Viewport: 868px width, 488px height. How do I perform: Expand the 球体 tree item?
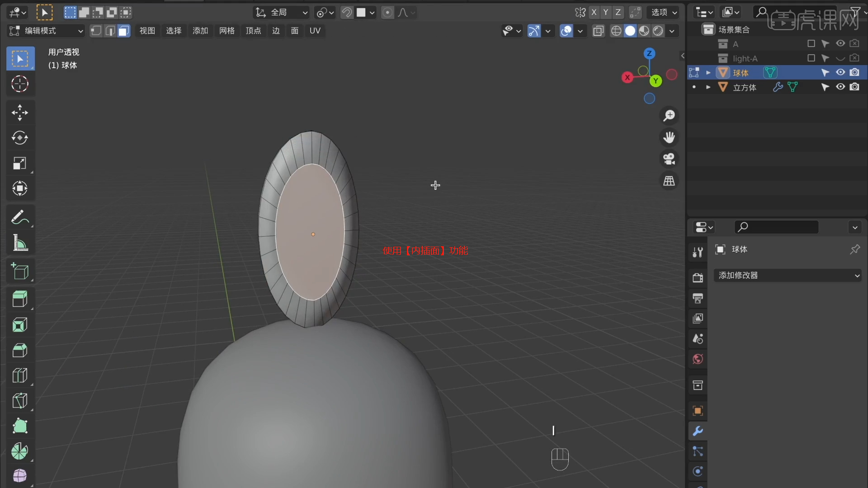pyautogui.click(x=708, y=73)
